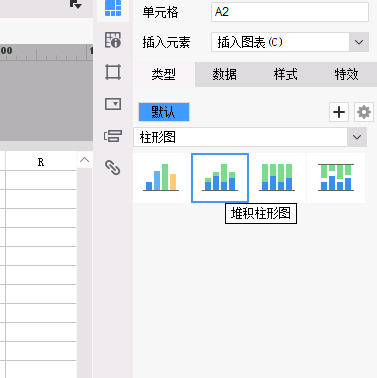Viewport: 377px width, 378px height.
Task: Choose the percent stacked column chart thumbnail
Action: pos(277,178)
